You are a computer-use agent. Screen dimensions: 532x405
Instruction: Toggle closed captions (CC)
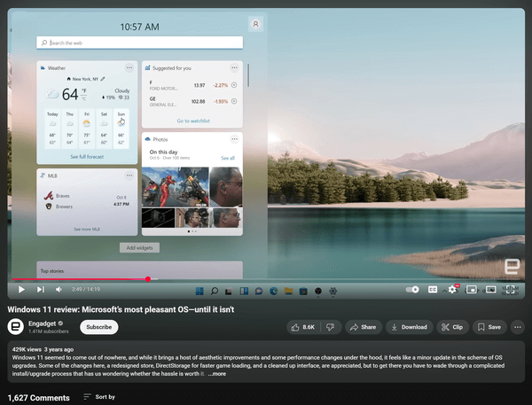pos(433,289)
